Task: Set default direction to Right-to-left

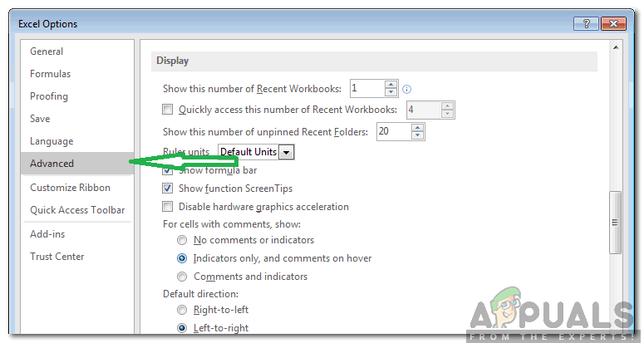Action: 182,310
